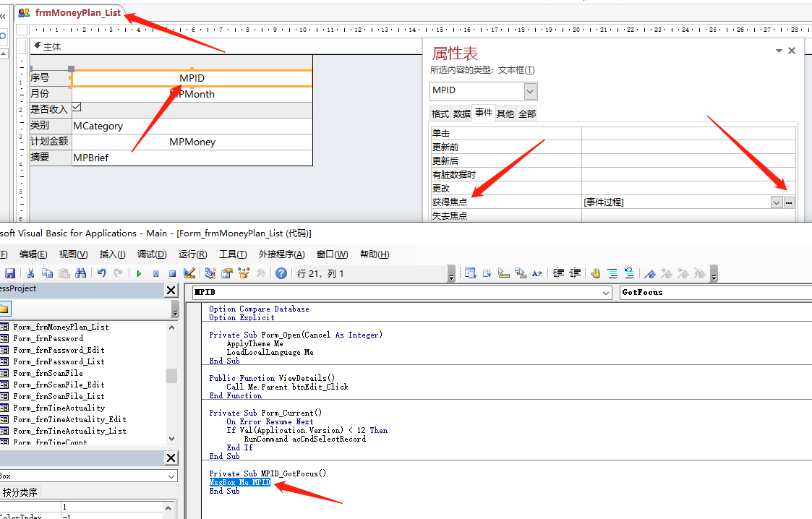Open the MPID object dropdown in code window
The image size is (812, 519).
pos(606,293)
